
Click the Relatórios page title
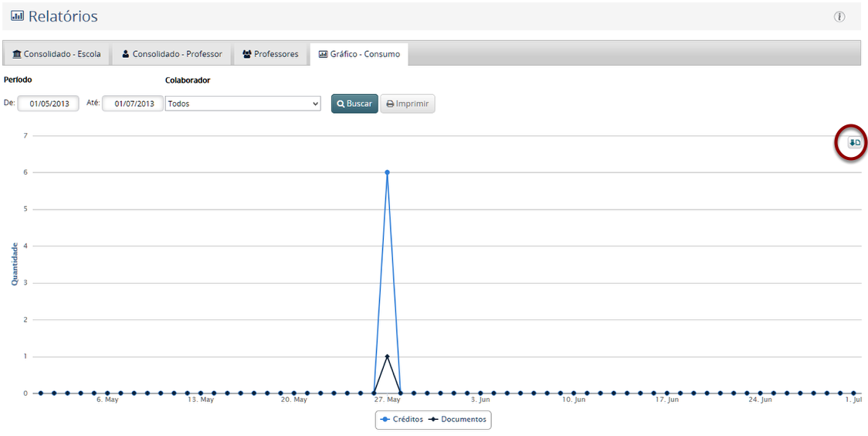tap(63, 16)
